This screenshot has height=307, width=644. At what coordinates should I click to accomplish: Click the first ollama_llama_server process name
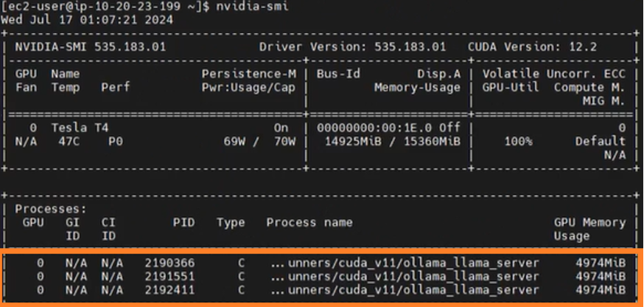tap(405, 263)
